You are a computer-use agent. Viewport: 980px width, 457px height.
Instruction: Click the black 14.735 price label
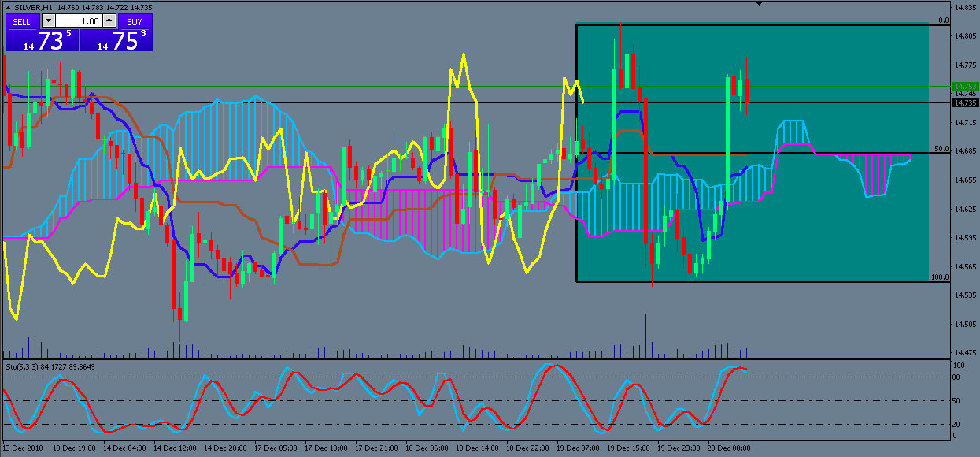964,102
